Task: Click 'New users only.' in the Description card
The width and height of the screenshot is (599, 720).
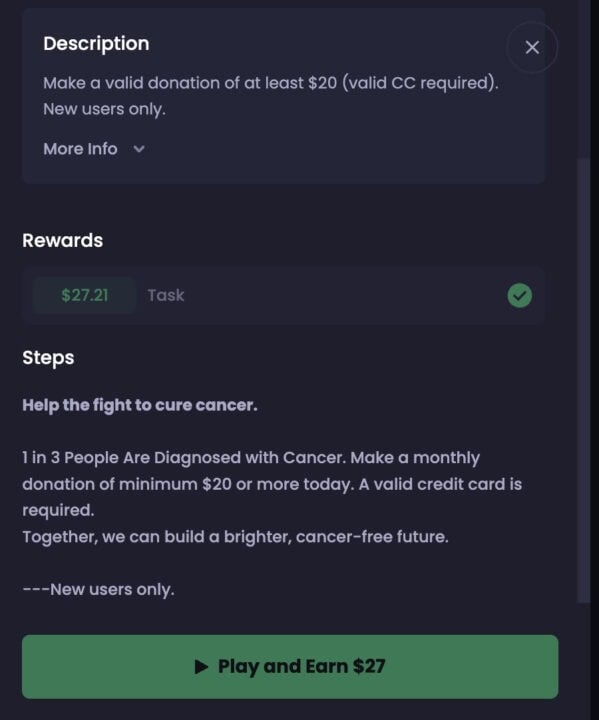Action: pyautogui.click(x=104, y=109)
